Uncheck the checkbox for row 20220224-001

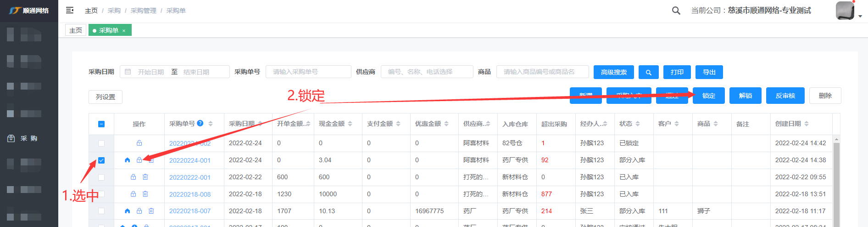(x=101, y=160)
